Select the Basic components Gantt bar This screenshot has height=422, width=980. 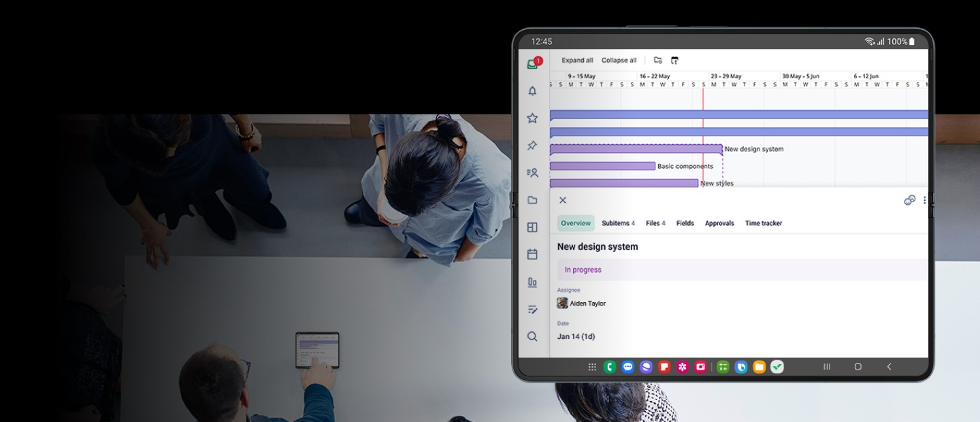tap(602, 166)
